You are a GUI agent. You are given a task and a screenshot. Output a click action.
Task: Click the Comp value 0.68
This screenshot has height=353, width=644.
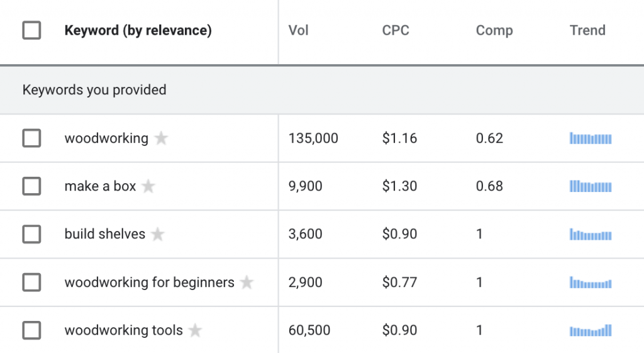489,186
